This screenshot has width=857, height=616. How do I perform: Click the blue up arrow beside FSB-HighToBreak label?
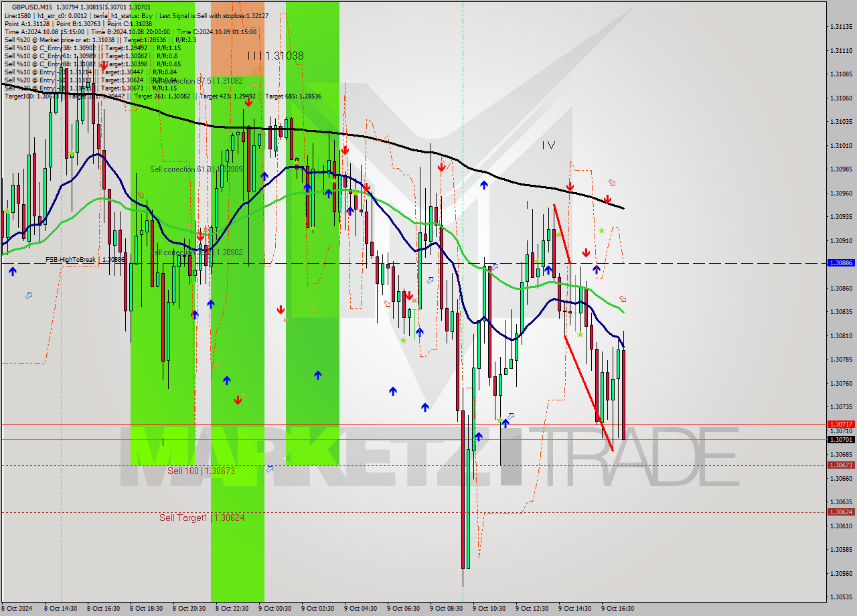13,271
